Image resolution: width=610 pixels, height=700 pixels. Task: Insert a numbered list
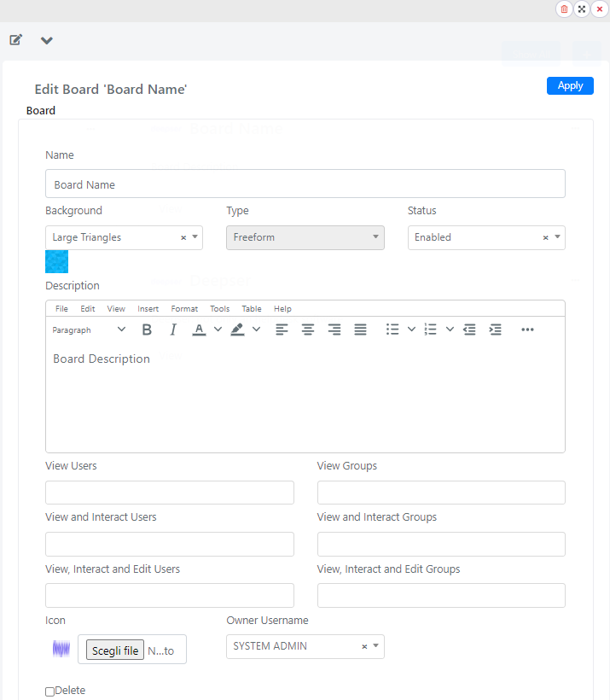click(x=431, y=330)
